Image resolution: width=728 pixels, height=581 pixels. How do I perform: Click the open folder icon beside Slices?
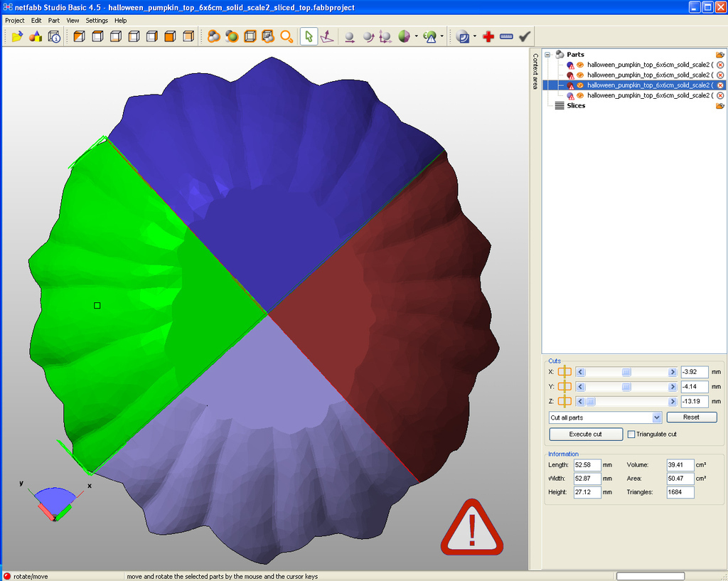pyautogui.click(x=719, y=106)
